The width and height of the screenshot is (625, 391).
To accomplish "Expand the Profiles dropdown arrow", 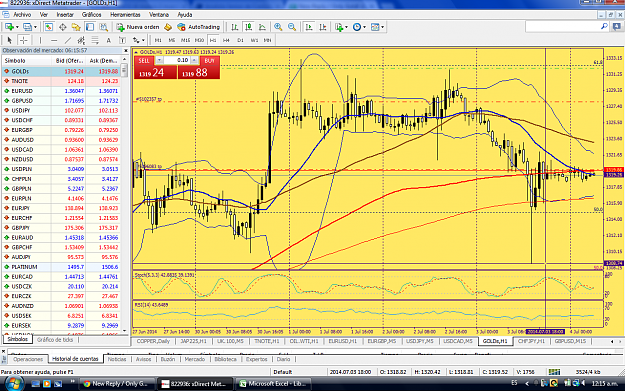I will click(x=35, y=27).
